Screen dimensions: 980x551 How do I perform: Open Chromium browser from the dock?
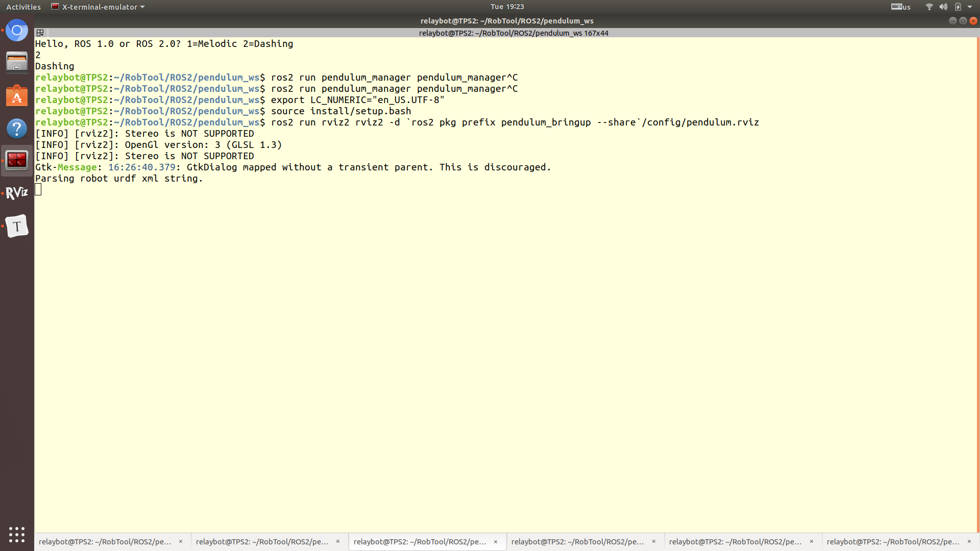(17, 31)
